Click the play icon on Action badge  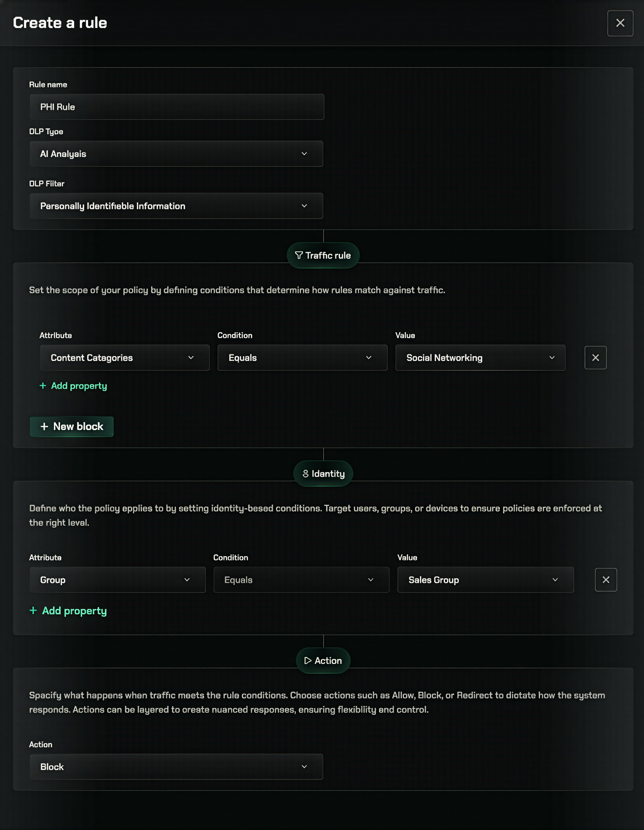tap(308, 661)
